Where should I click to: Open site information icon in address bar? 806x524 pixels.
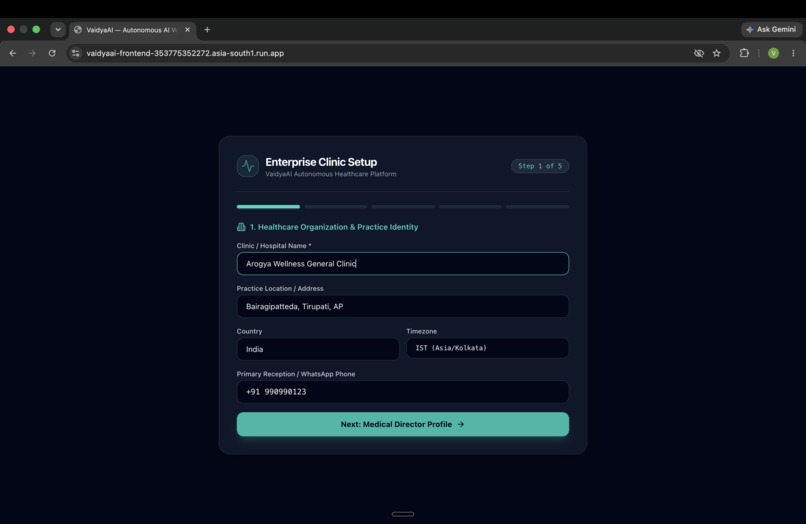(76, 53)
